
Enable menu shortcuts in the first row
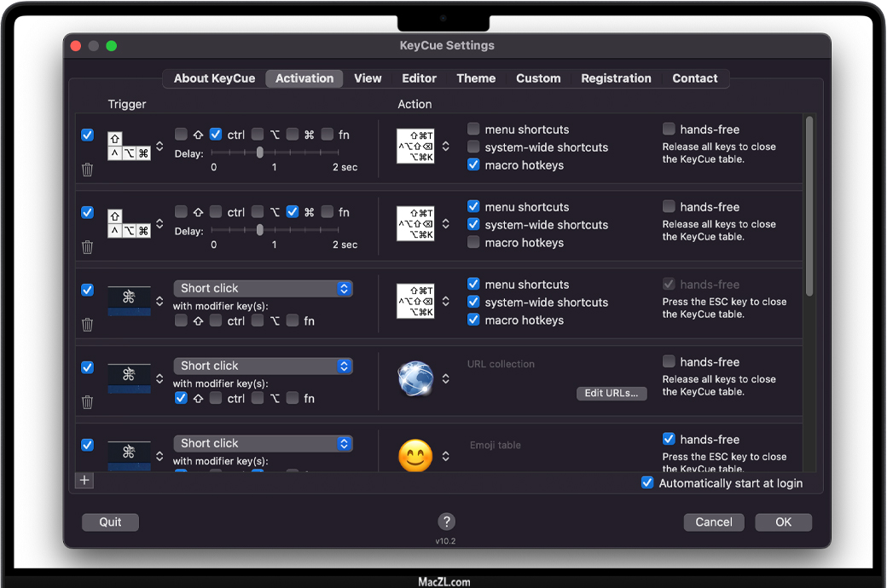pyautogui.click(x=473, y=130)
